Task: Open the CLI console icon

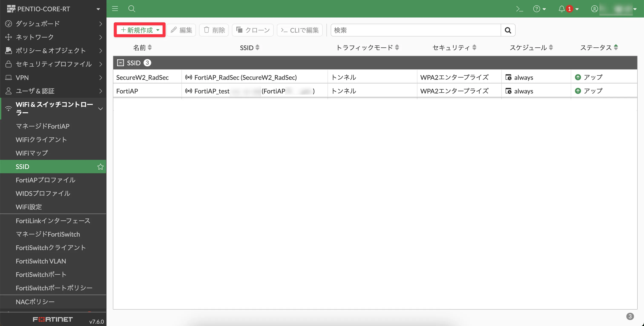Action: [519, 9]
